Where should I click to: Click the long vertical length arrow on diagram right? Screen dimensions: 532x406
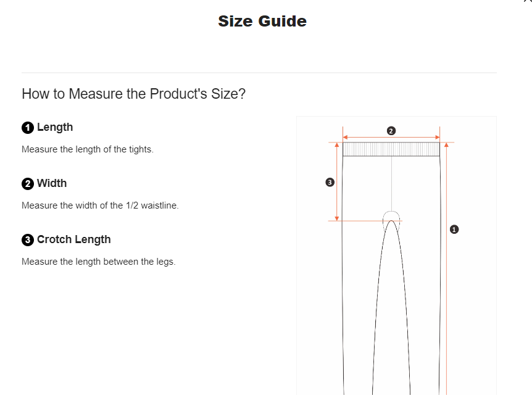click(x=446, y=268)
